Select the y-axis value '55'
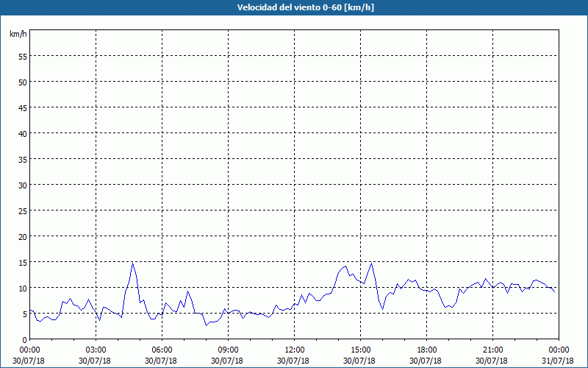Viewport: 588px width, 368px height. (x=23, y=57)
